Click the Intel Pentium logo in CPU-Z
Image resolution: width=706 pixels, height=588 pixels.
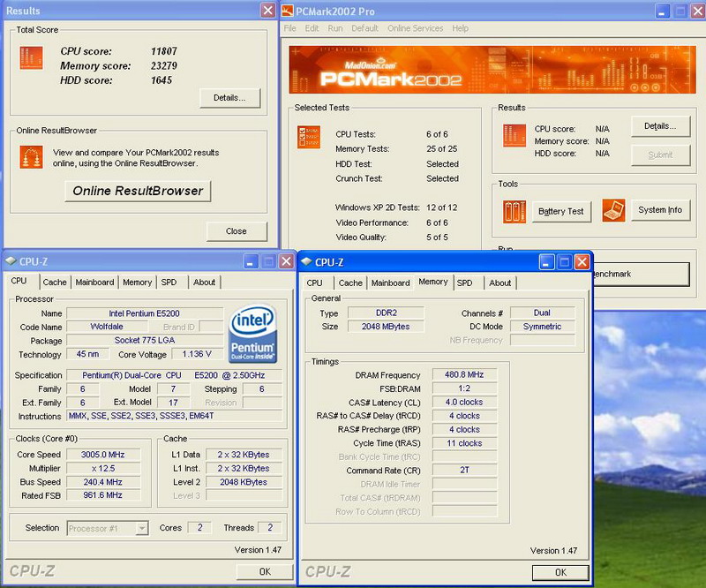(x=252, y=334)
